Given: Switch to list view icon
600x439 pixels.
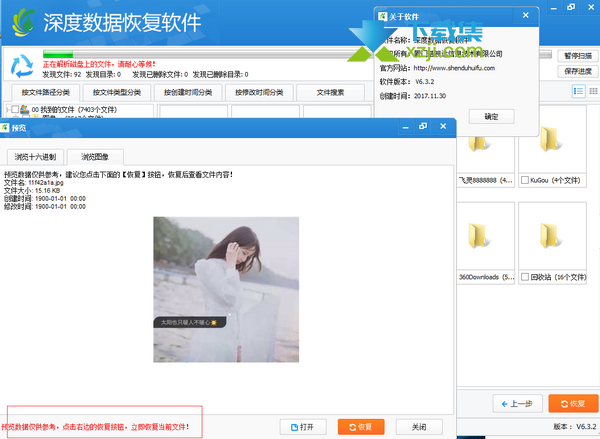Looking at the screenshot, I should tap(578, 91).
